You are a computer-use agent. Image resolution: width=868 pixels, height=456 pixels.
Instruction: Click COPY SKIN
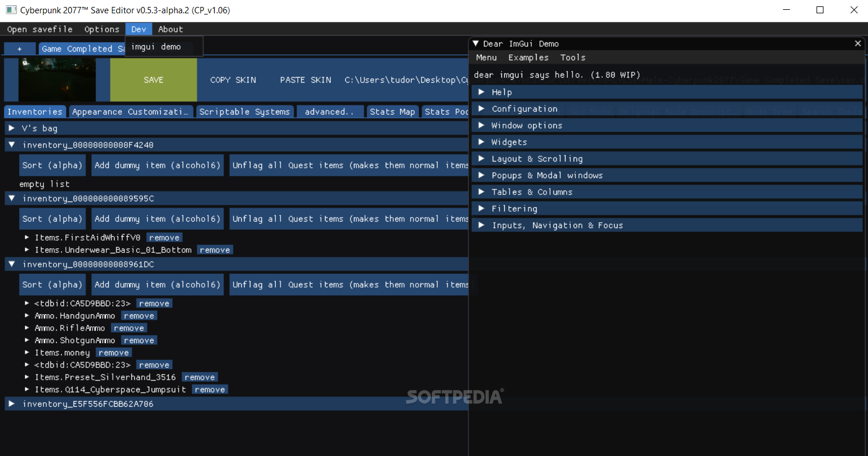(x=233, y=80)
